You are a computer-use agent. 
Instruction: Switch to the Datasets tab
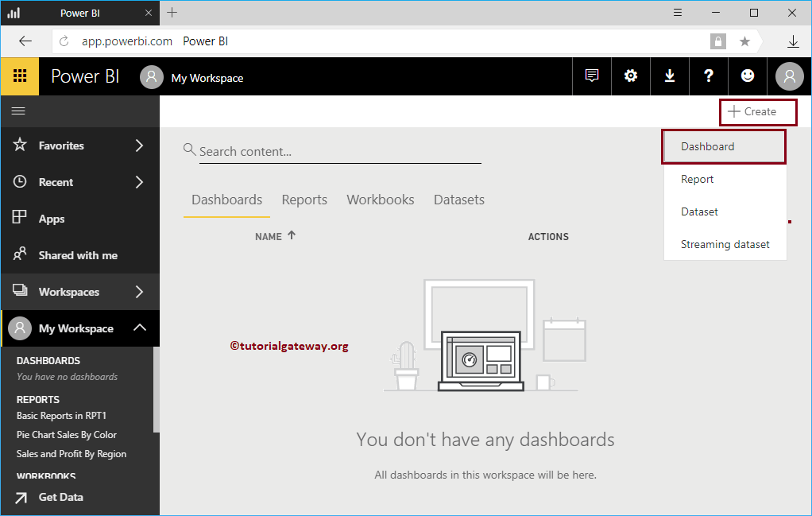pyautogui.click(x=459, y=200)
